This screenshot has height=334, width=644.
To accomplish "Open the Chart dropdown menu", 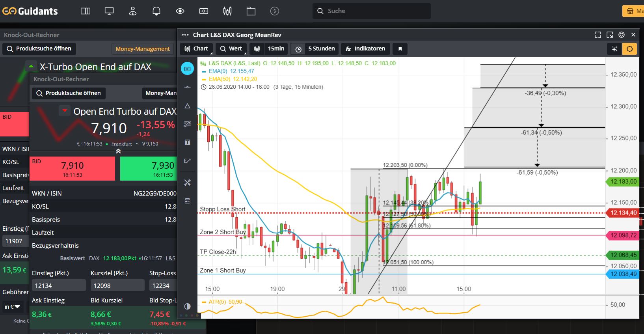I will pos(196,49).
